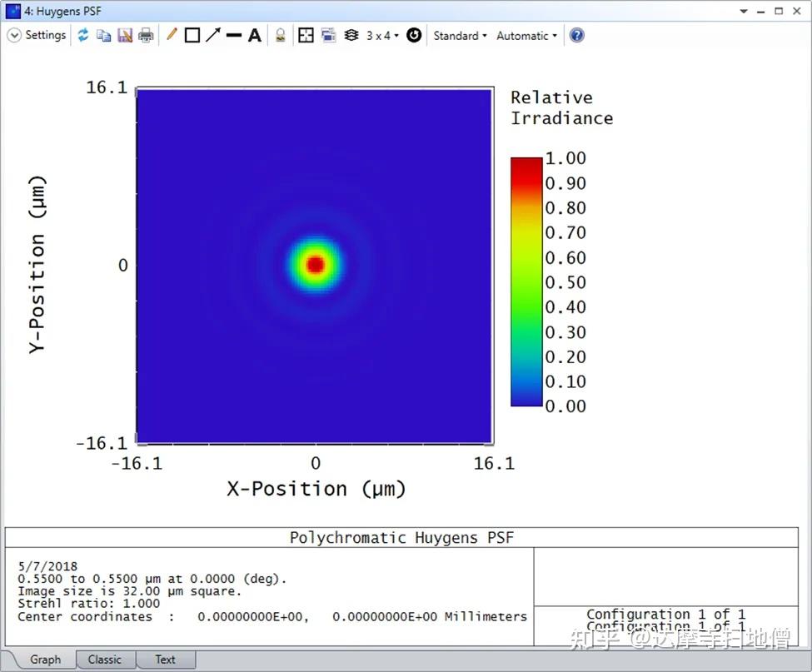Refresh the Huygens PSF analysis
812x672 pixels.
tap(84, 35)
